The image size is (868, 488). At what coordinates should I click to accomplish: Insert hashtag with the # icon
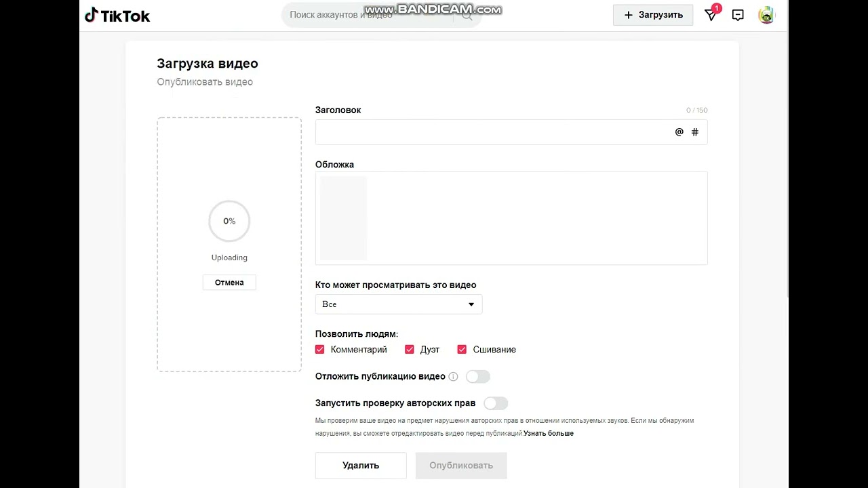(x=694, y=132)
